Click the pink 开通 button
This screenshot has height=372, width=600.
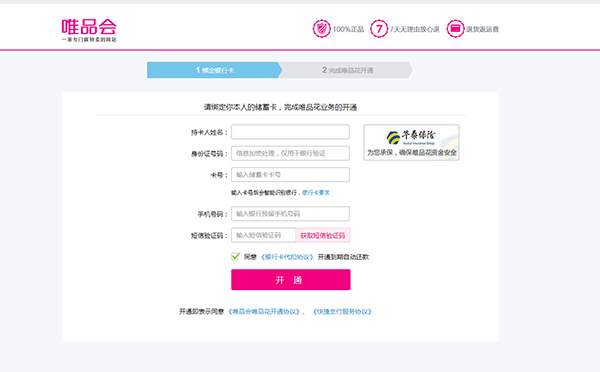point(290,280)
